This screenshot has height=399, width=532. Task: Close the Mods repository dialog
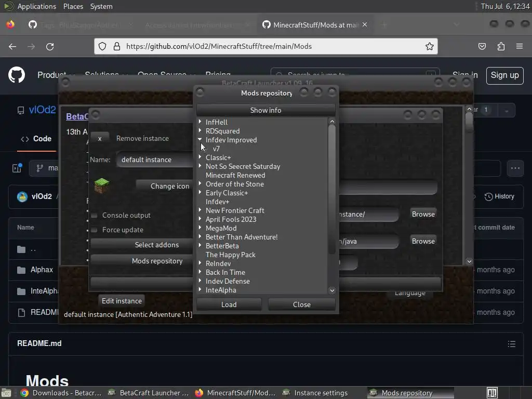click(302, 304)
